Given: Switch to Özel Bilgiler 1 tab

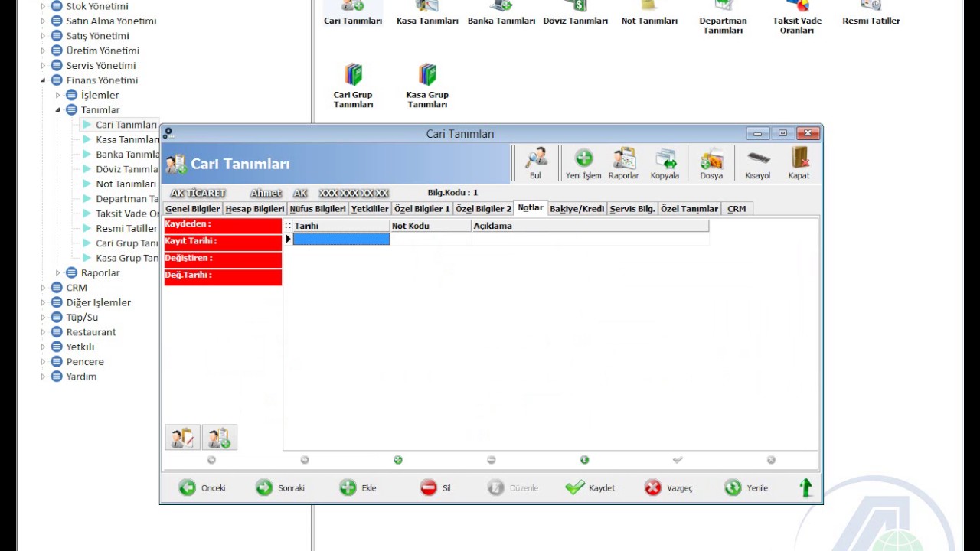Looking at the screenshot, I should [x=423, y=209].
